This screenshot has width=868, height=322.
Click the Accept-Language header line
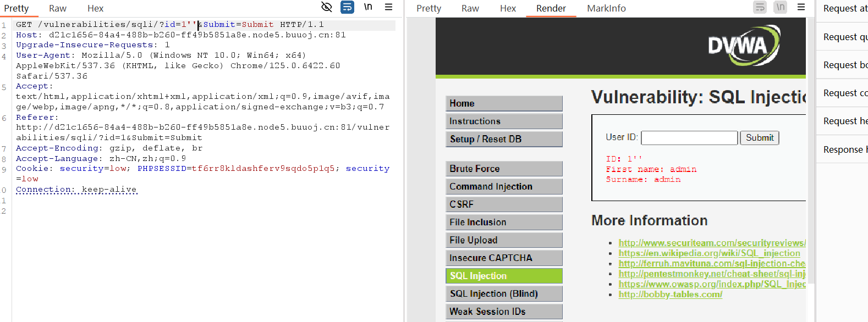[x=101, y=159]
